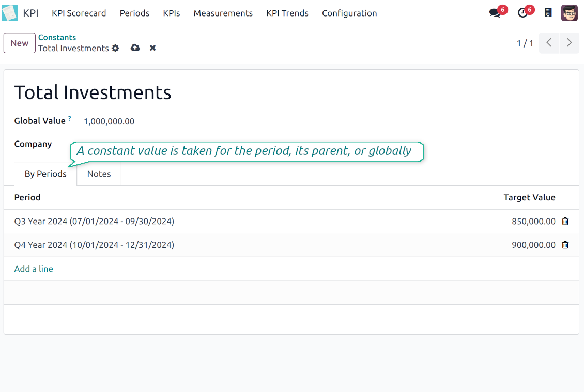Click Add a line link
This screenshot has width=584, height=392.
click(34, 269)
